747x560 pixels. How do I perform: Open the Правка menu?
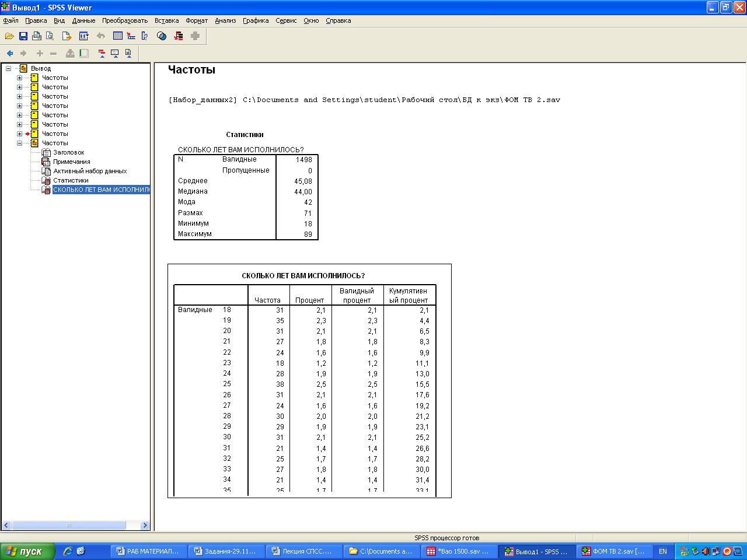[36, 20]
